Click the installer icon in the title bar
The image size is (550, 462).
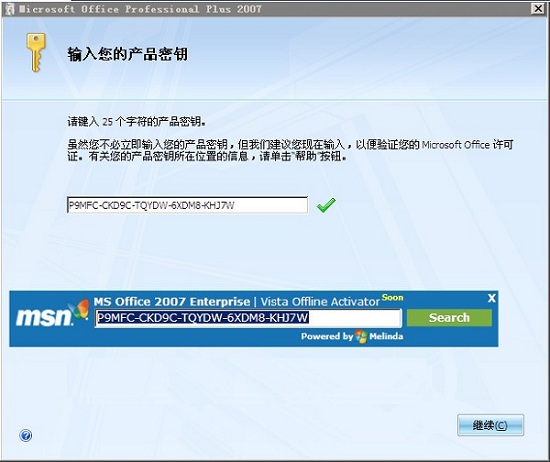coord(9,9)
